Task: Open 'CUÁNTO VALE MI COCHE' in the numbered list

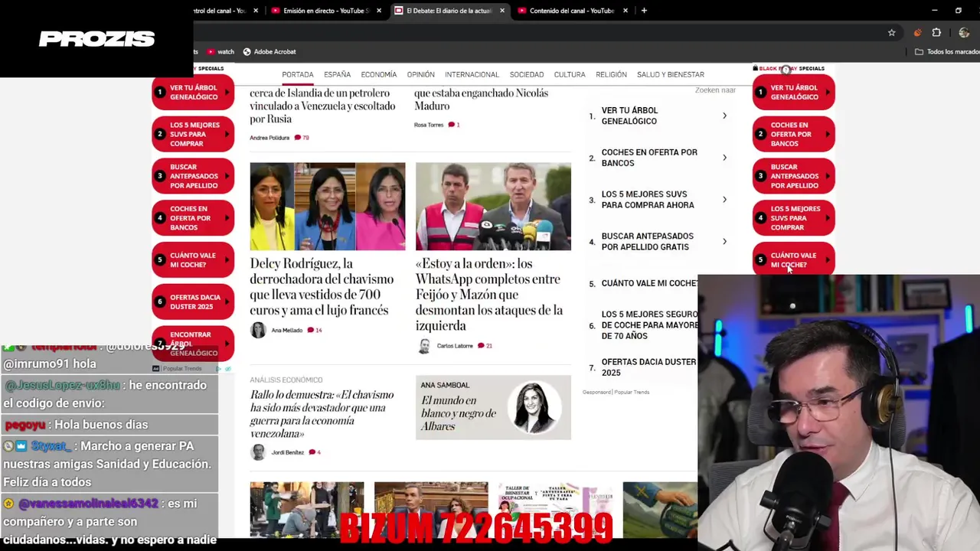Action: coord(649,283)
